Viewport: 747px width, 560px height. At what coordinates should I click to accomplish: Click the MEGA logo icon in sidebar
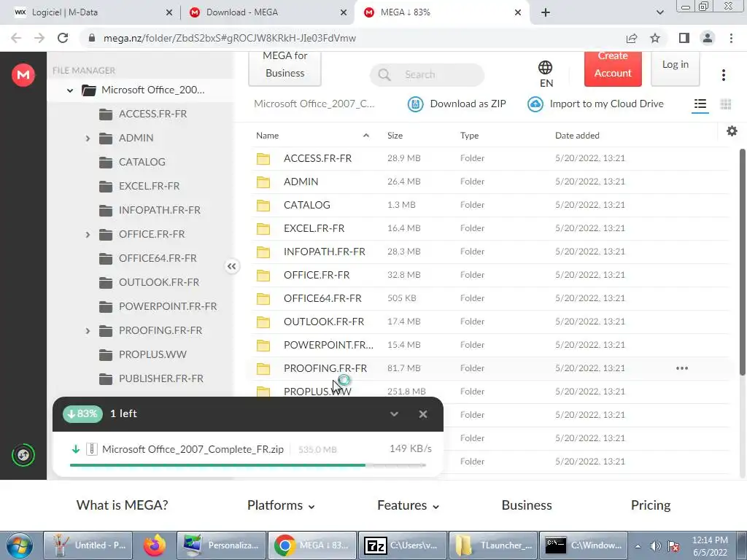tap(23, 75)
